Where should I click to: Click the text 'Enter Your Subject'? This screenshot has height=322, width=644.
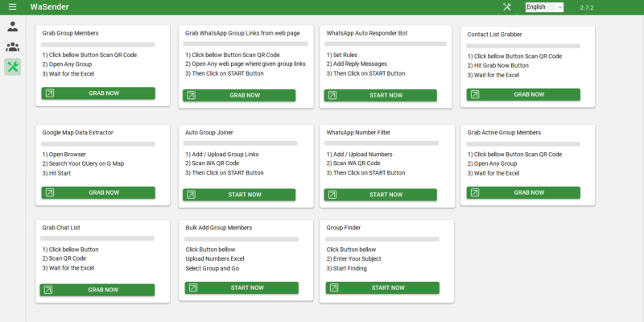click(x=357, y=258)
